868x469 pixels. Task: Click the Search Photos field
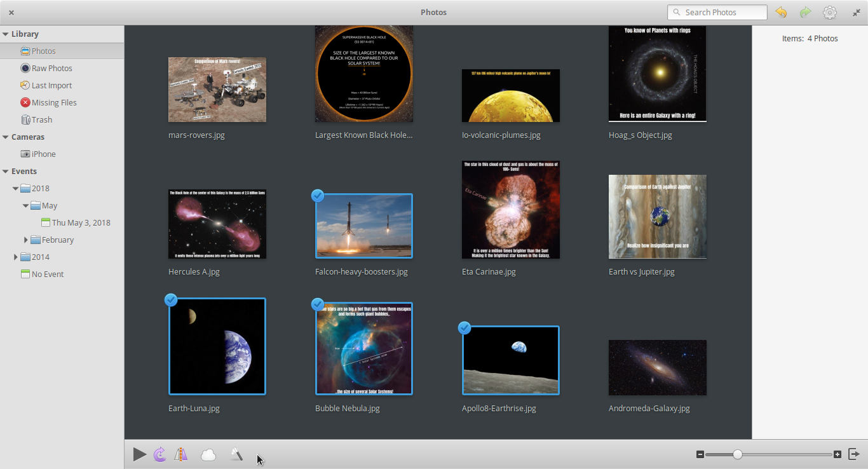tap(717, 12)
